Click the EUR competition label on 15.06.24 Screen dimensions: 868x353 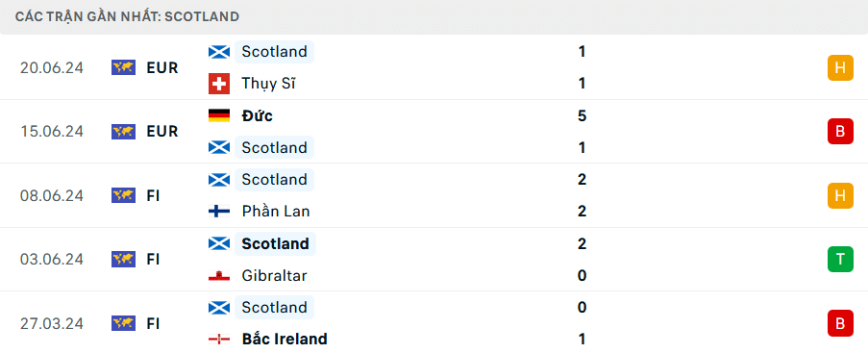tap(162, 132)
